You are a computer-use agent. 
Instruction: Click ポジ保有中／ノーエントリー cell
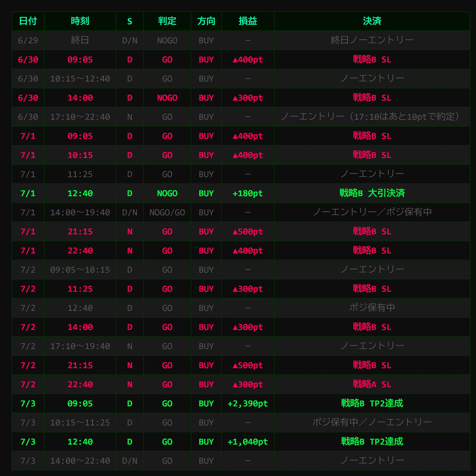[x=372, y=422]
